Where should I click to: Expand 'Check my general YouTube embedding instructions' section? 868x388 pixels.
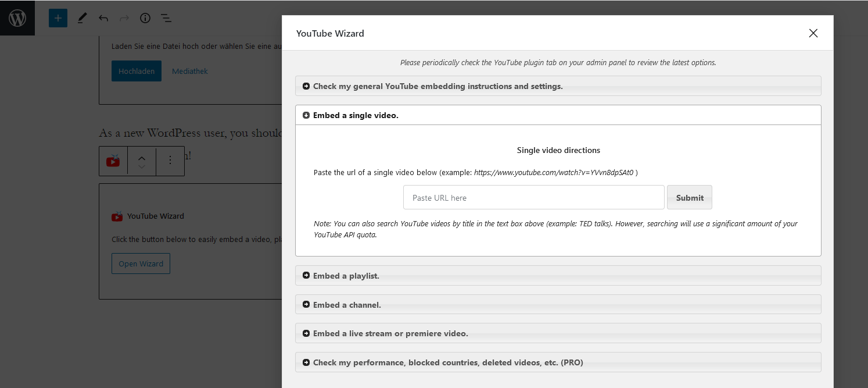coord(558,86)
